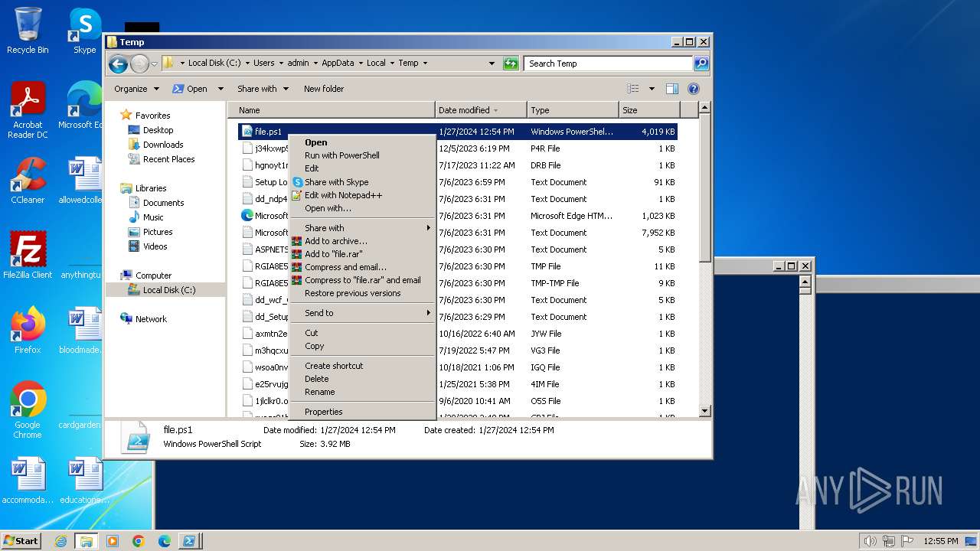The image size is (980, 551).
Task: Open the views dropdown arrow
Action: [652, 89]
